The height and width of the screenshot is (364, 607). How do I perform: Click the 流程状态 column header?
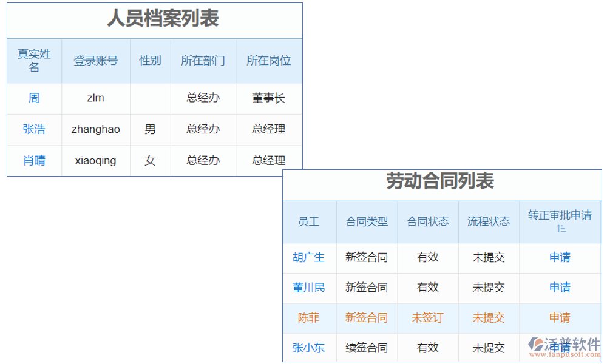pyautogui.click(x=488, y=222)
